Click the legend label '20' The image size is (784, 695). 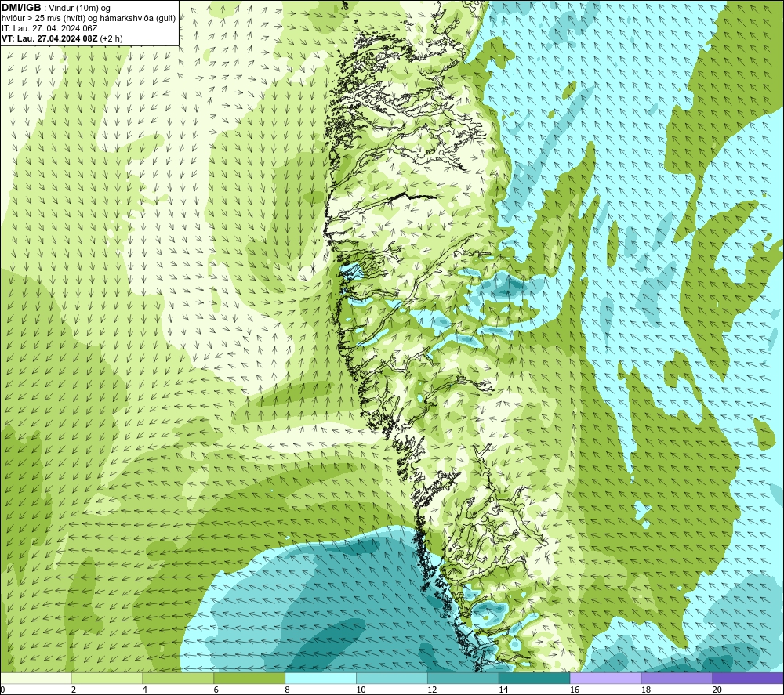717,690
